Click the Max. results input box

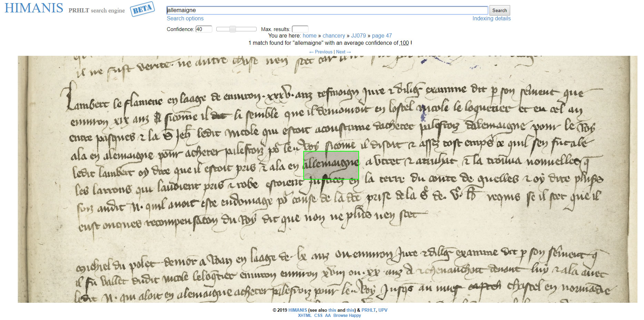300,29
